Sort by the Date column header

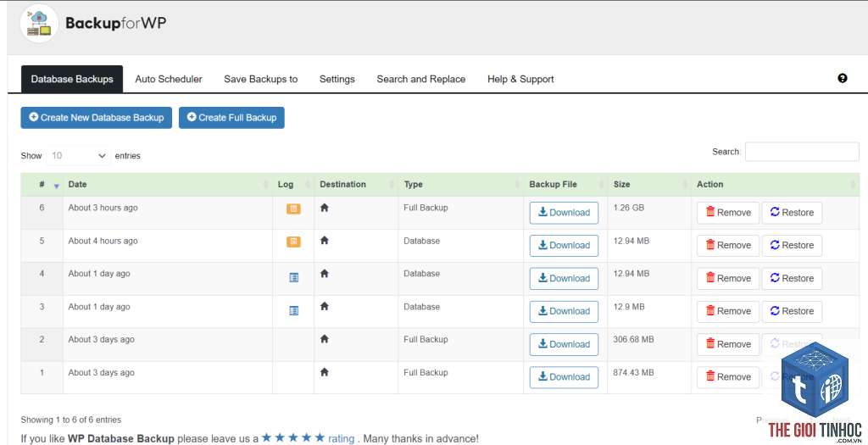coord(167,184)
